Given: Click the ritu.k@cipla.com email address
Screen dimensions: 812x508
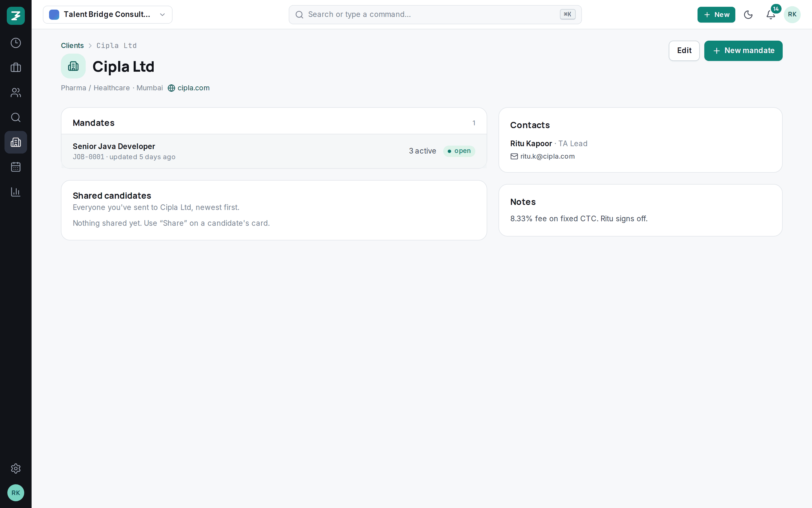Looking at the screenshot, I should pos(547,156).
